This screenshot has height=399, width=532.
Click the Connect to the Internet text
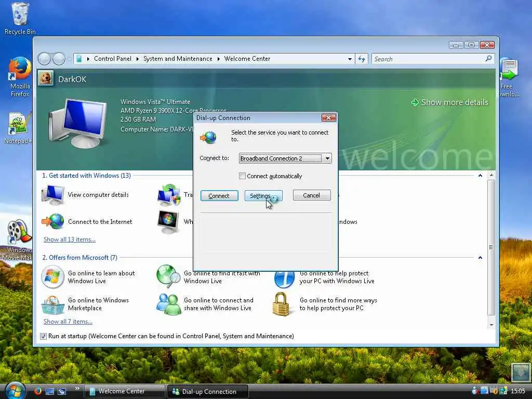coord(100,221)
